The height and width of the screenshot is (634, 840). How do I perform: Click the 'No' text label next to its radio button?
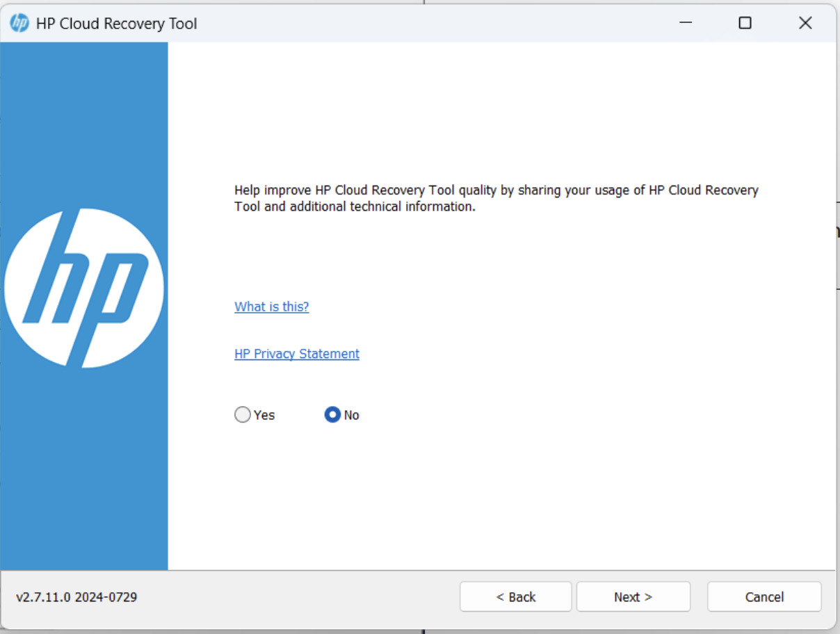click(350, 415)
